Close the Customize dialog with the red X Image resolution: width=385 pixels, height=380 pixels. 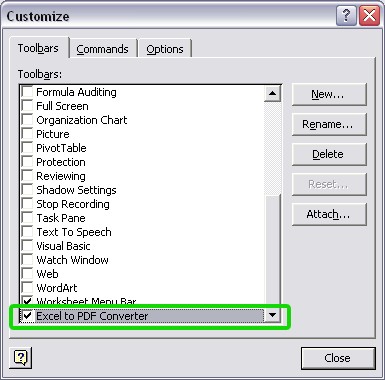(369, 15)
